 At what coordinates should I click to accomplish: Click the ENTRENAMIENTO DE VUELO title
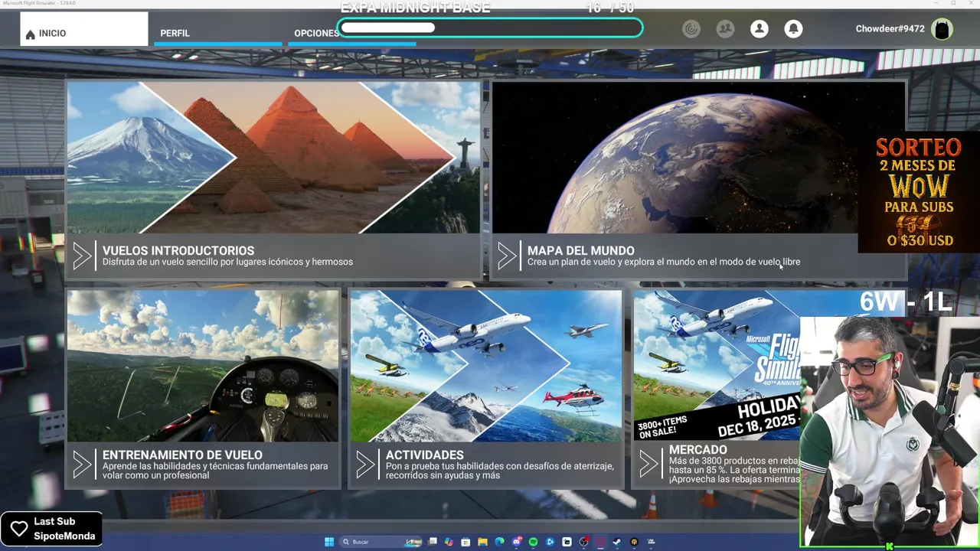(182, 455)
